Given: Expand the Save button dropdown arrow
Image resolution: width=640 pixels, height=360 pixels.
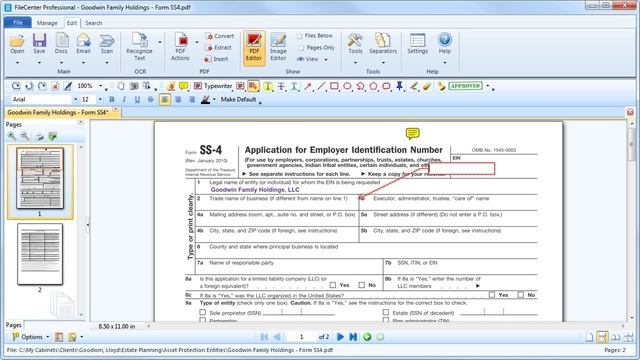Looking at the screenshot, I should click(x=39, y=62).
